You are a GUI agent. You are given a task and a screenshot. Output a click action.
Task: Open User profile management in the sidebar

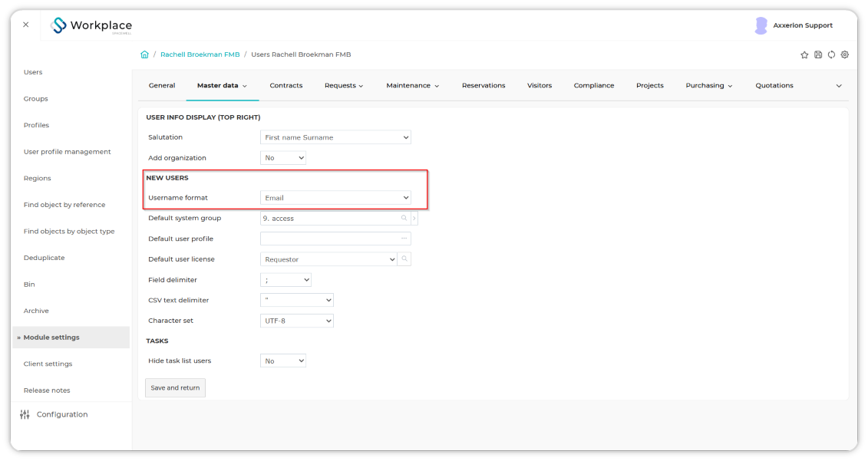tap(67, 152)
